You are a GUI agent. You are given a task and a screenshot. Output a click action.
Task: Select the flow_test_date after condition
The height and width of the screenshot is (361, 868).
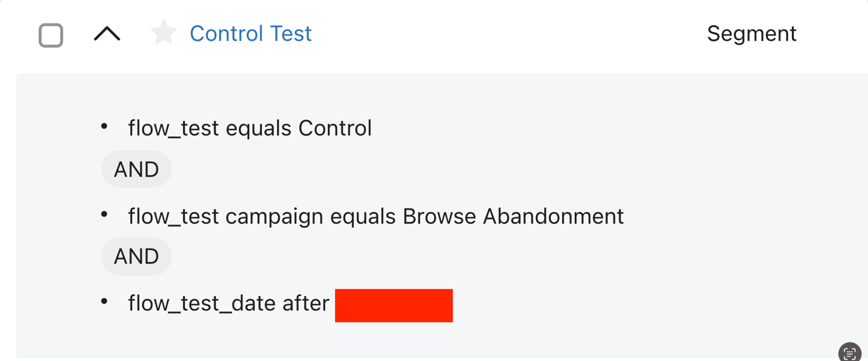coord(290,304)
